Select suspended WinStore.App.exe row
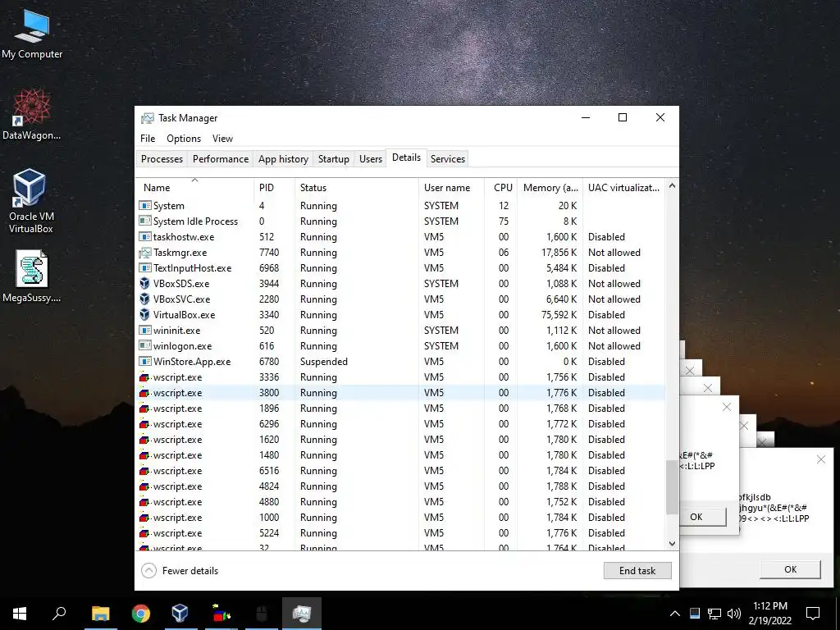The image size is (840, 630). 400,361
